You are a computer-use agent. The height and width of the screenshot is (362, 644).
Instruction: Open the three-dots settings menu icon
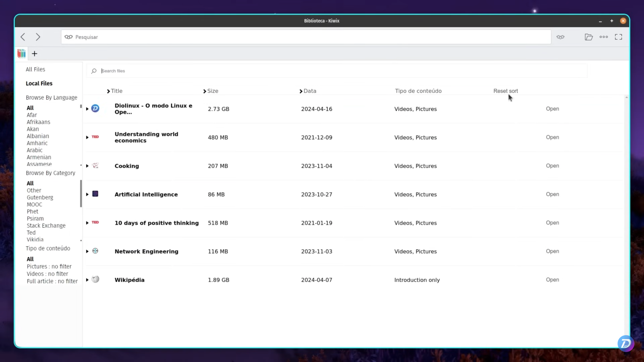603,37
